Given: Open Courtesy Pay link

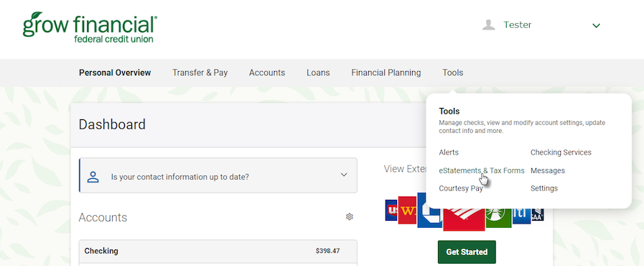Looking at the screenshot, I should pyautogui.click(x=460, y=188).
